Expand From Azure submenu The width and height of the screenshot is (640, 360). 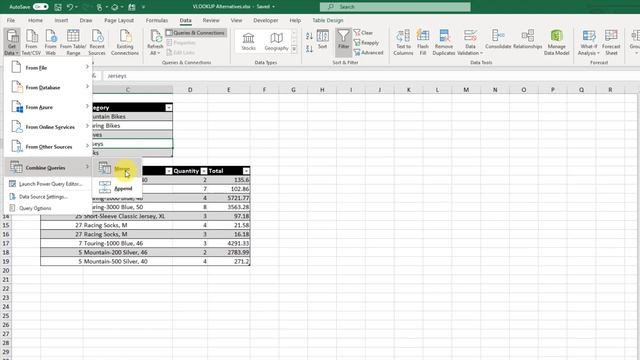coord(48,107)
